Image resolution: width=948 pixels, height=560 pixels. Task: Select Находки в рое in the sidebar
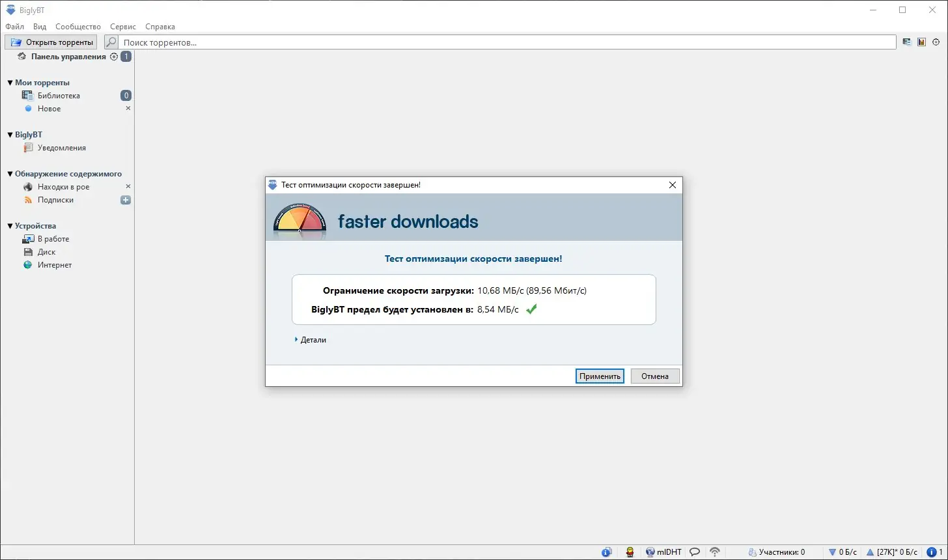click(64, 187)
